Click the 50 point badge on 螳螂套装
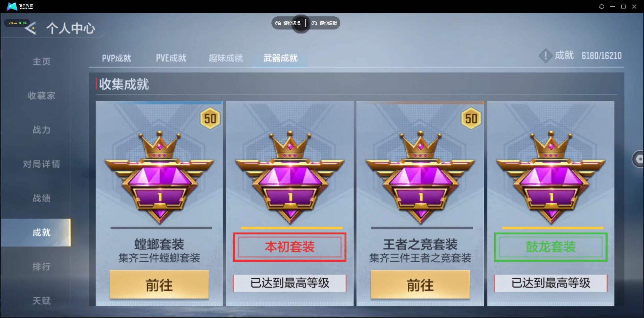The image size is (644, 318). [210, 118]
